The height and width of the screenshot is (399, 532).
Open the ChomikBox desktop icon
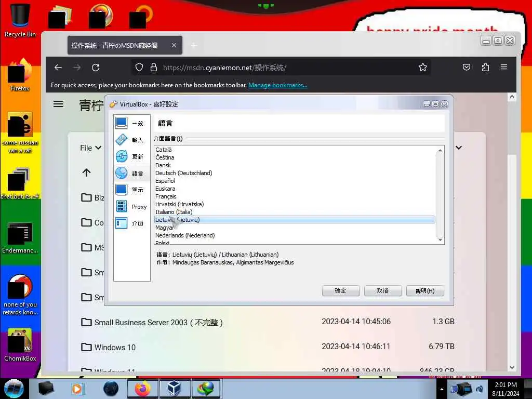(20, 345)
